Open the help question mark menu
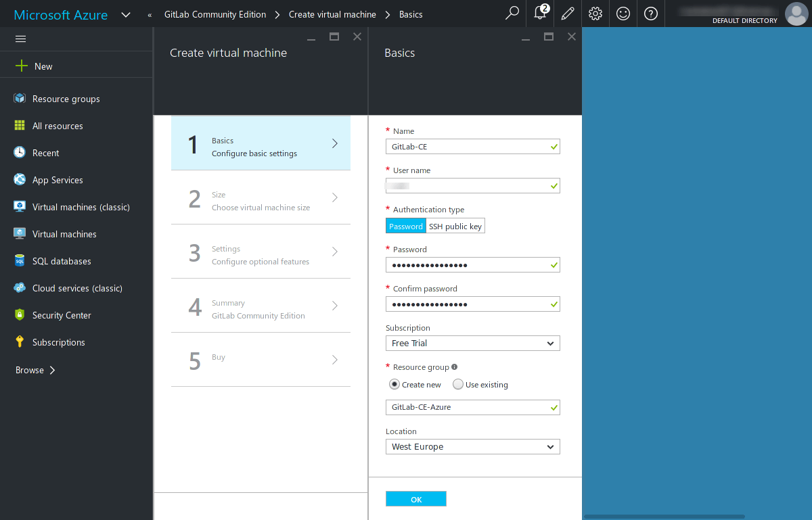This screenshot has height=520, width=812. pyautogui.click(x=650, y=14)
